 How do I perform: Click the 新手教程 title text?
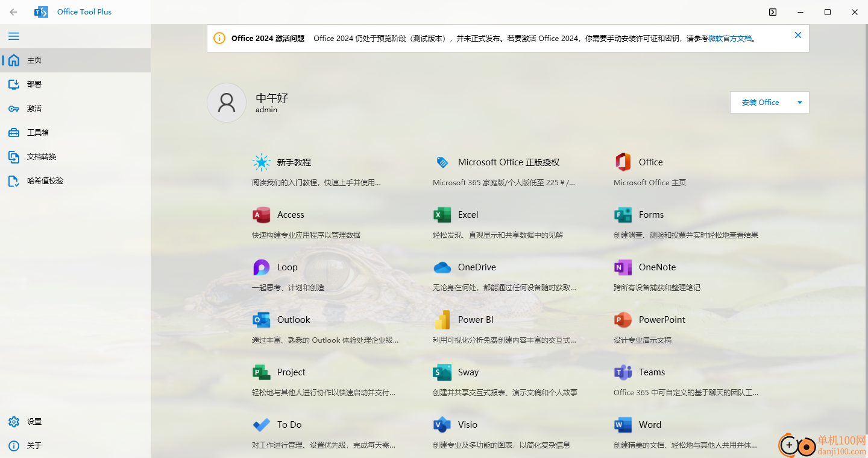tap(294, 162)
